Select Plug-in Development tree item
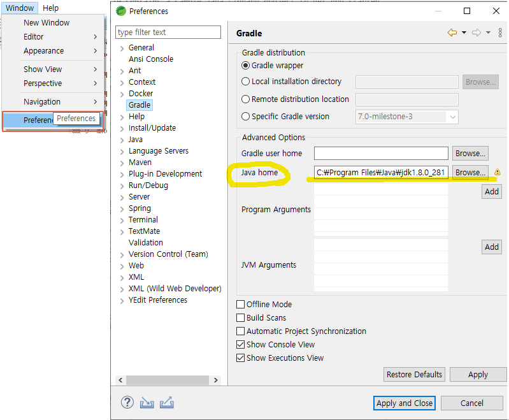Screen dimensions: 509x420 (165, 174)
